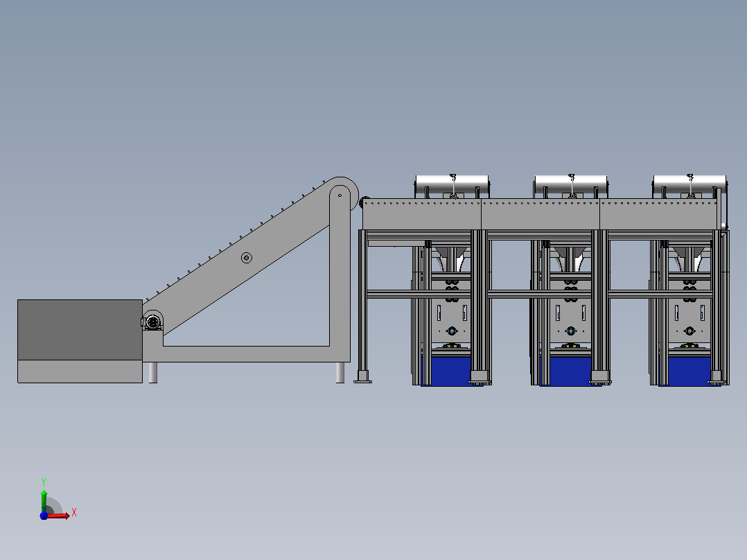Select the top roller of the inclined conveyor

click(x=340, y=195)
